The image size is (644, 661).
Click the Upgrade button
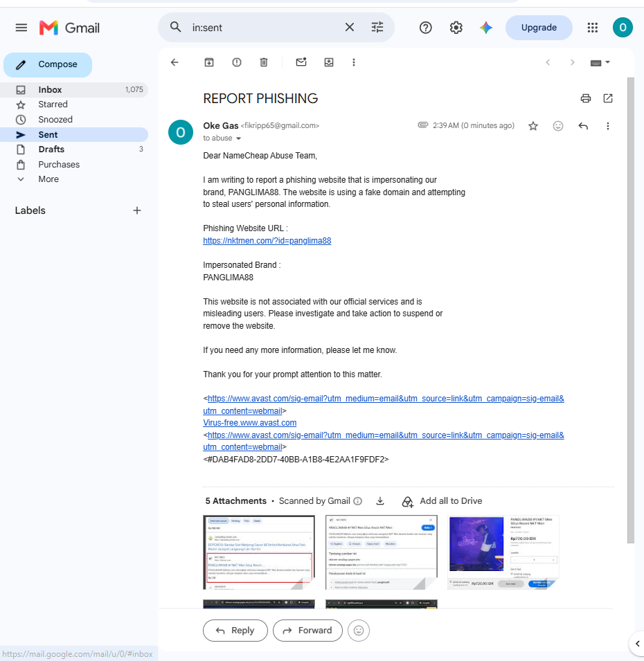click(539, 28)
